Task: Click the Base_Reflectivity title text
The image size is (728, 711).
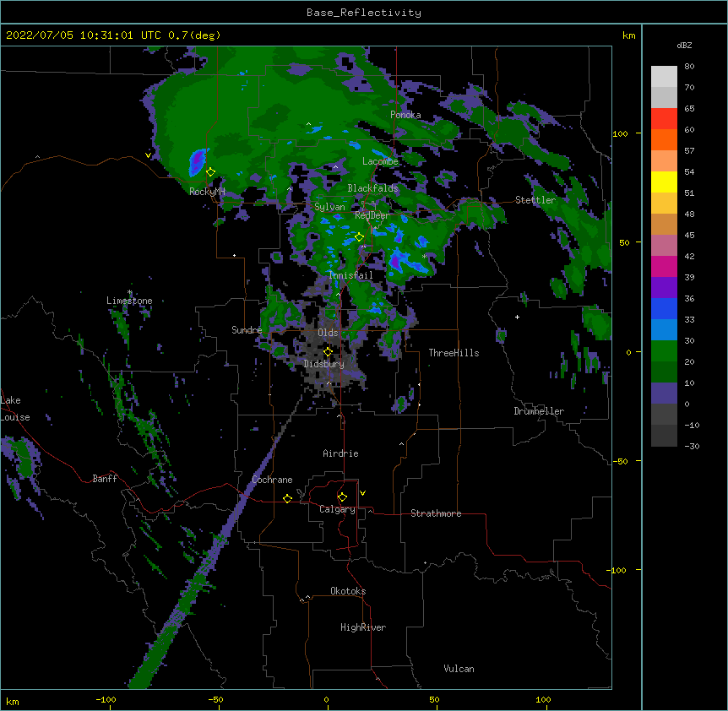Action: coord(364,13)
